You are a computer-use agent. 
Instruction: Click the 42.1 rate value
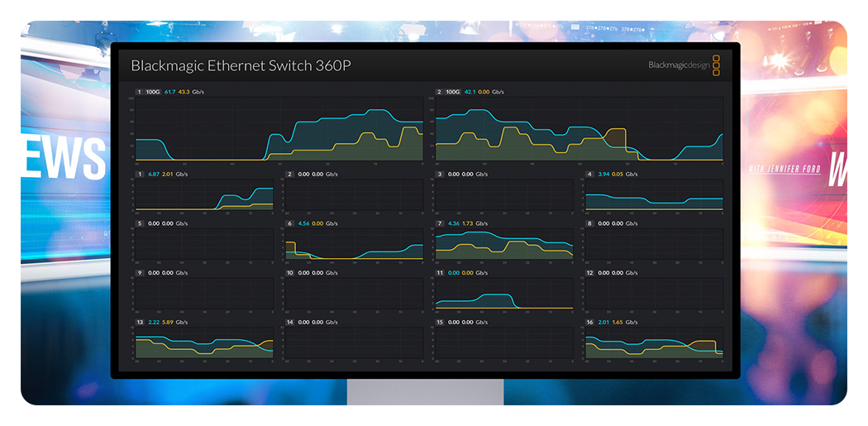click(x=470, y=92)
